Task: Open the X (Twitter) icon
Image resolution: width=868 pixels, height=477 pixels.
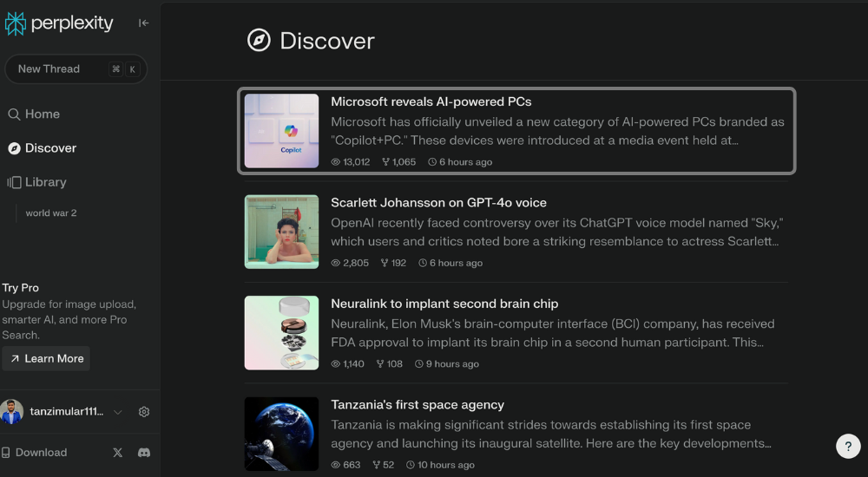Action: [x=117, y=453]
